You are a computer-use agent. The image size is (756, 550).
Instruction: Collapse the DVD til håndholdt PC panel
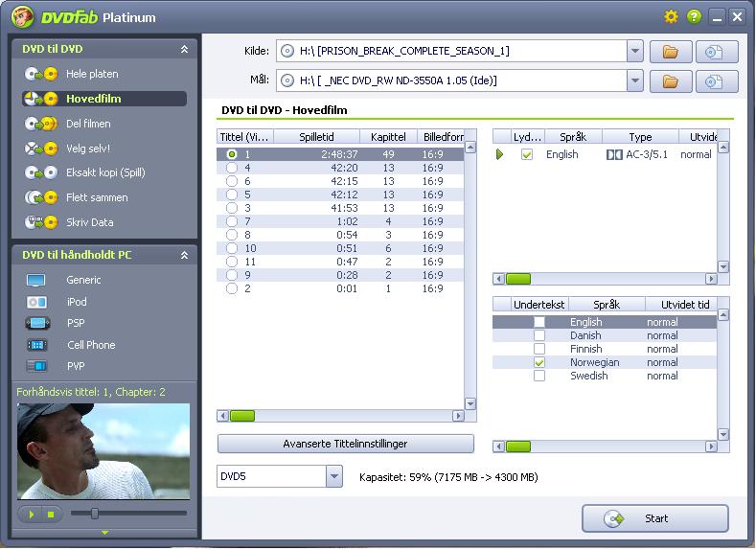tap(184, 255)
